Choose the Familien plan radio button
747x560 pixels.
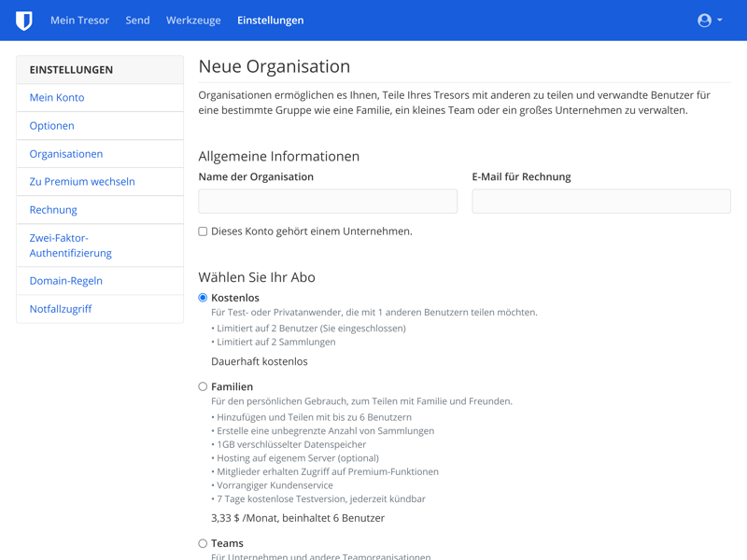[x=203, y=386]
